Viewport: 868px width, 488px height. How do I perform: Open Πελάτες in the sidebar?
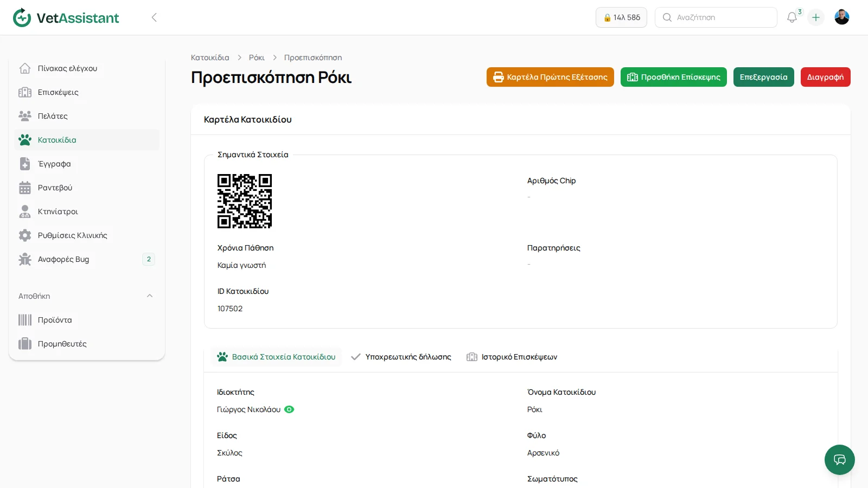(87, 116)
